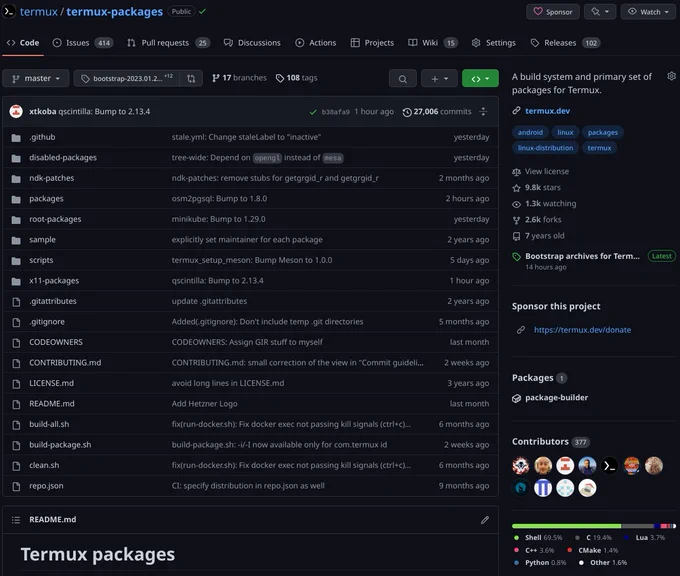Click the green commit status checkmark

point(313,112)
